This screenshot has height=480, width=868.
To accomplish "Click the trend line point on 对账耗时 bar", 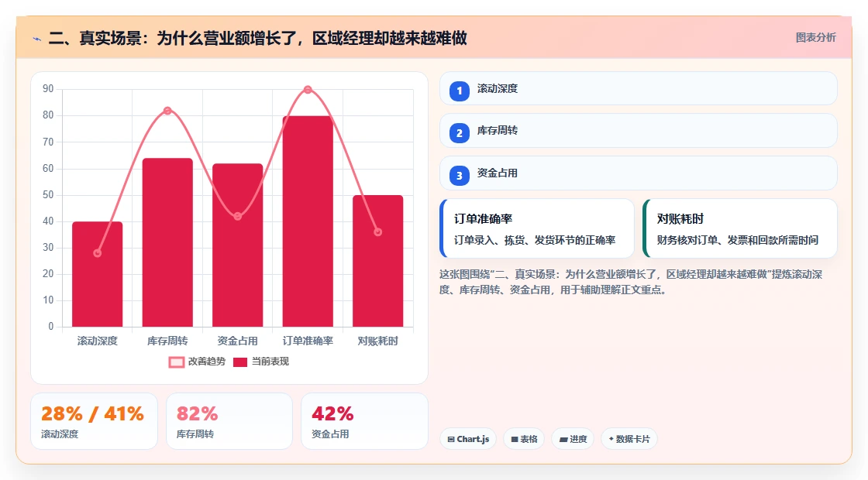I will [x=378, y=232].
